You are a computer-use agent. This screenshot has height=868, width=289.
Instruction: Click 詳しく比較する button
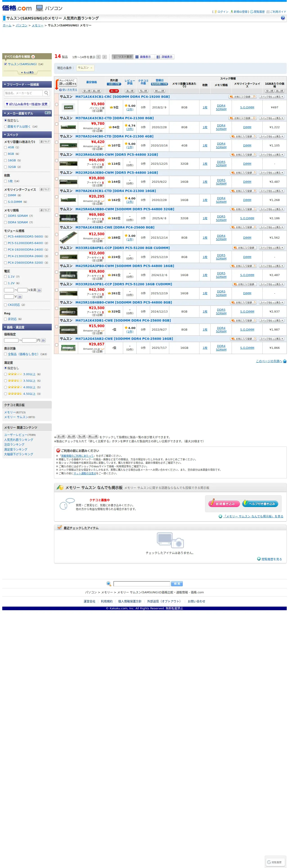[68, 82]
